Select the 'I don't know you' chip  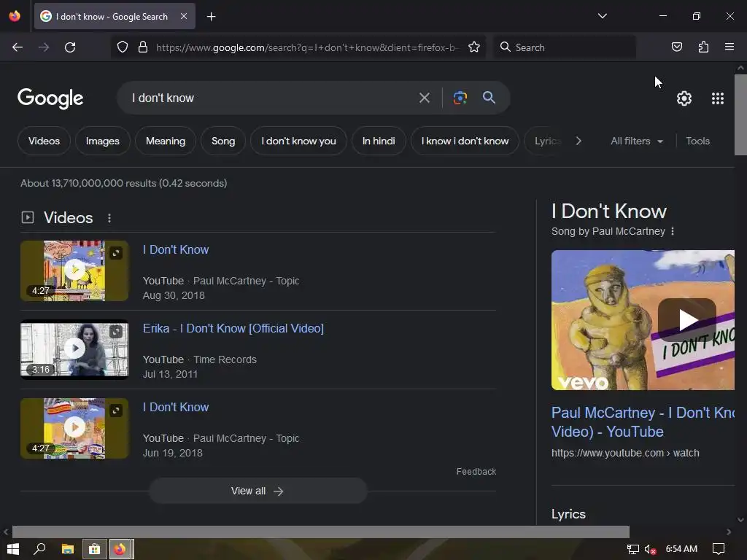298,141
